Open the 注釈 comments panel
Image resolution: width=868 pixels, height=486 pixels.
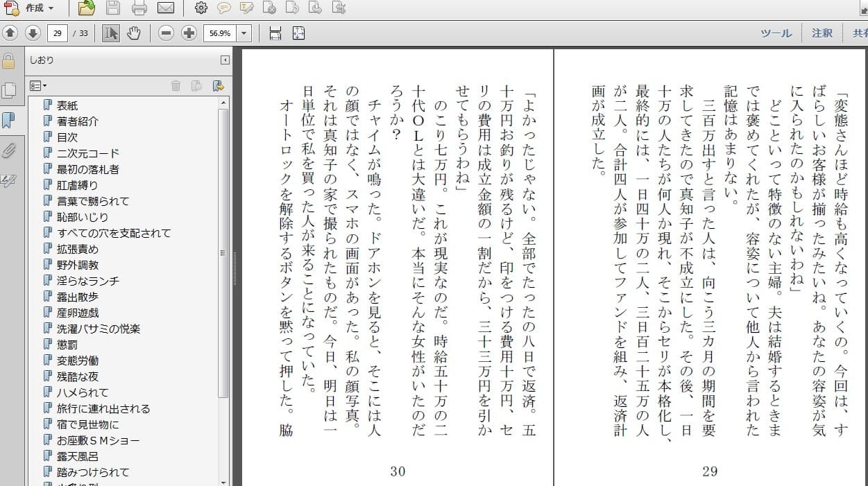[x=822, y=33]
